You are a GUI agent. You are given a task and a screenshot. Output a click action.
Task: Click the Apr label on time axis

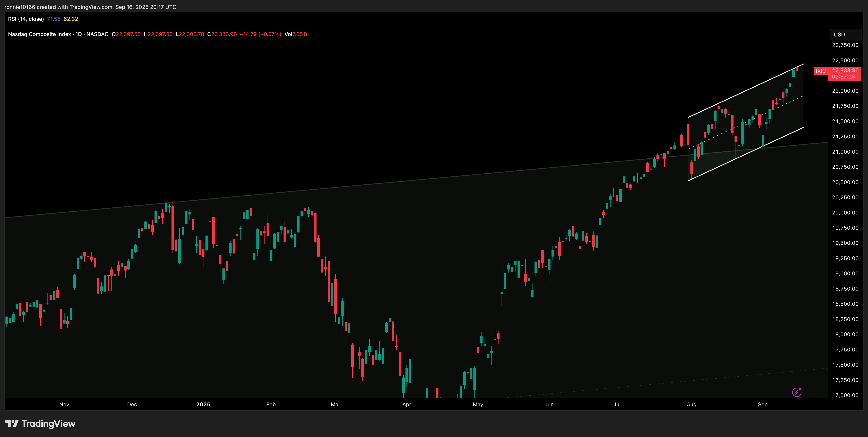pyautogui.click(x=407, y=404)
